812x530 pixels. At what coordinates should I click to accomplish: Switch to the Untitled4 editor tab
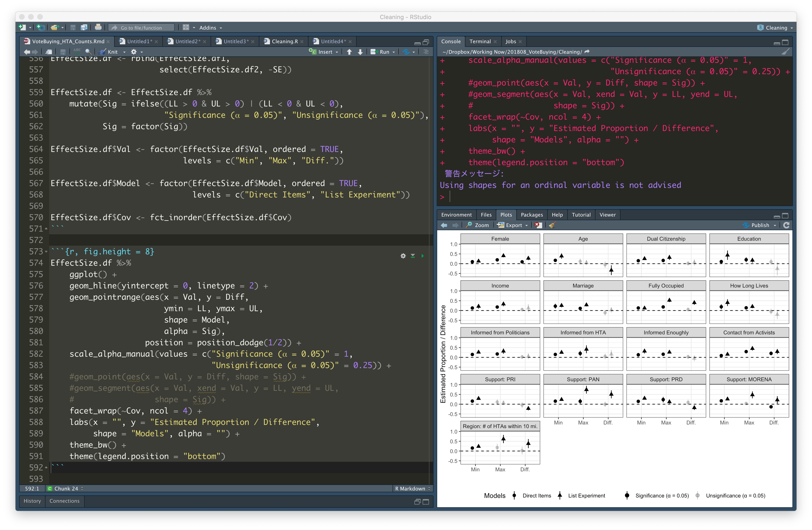(333, 41)
